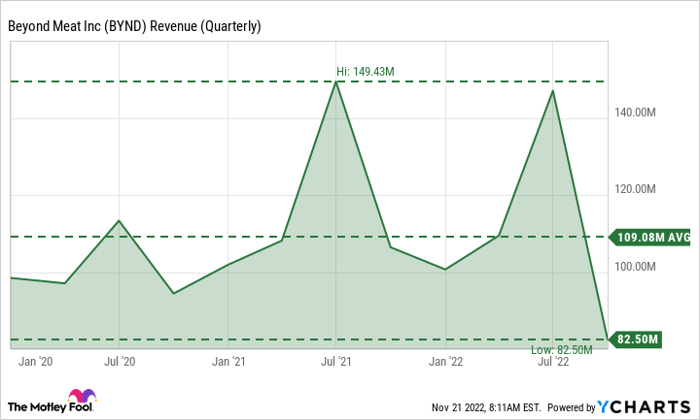The image size is (700, 420).
Task: Click the Jul '22 x-axis label
Action: click(x=554, y=361)
